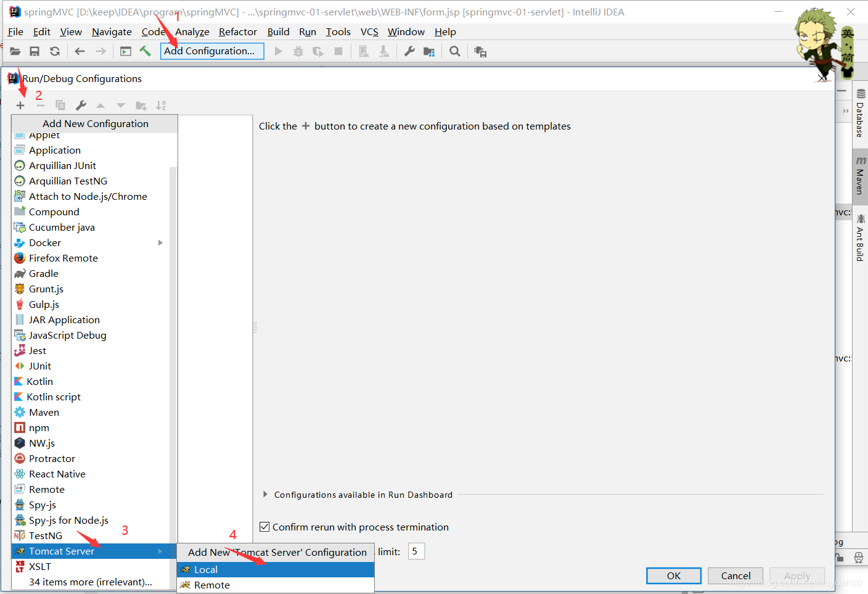The width and height of the screenshot is (868, 594).
Task: Click the green Build hammer icon
Action: pos(145,51)
